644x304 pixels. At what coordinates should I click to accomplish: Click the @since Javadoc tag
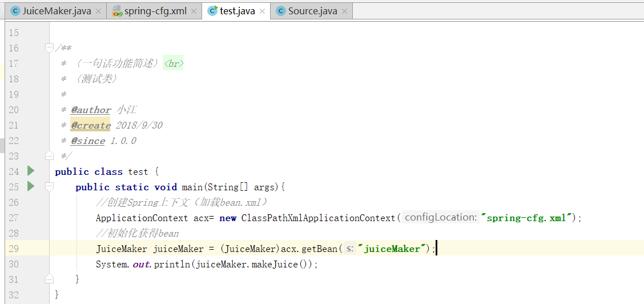88,141
